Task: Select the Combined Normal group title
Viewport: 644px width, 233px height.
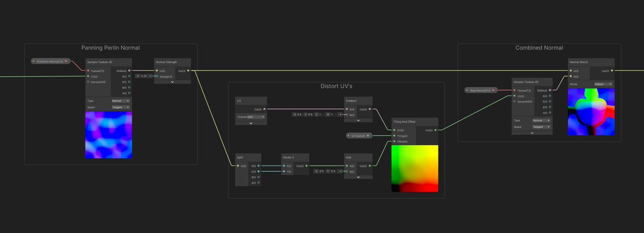Action: [539, 48]
